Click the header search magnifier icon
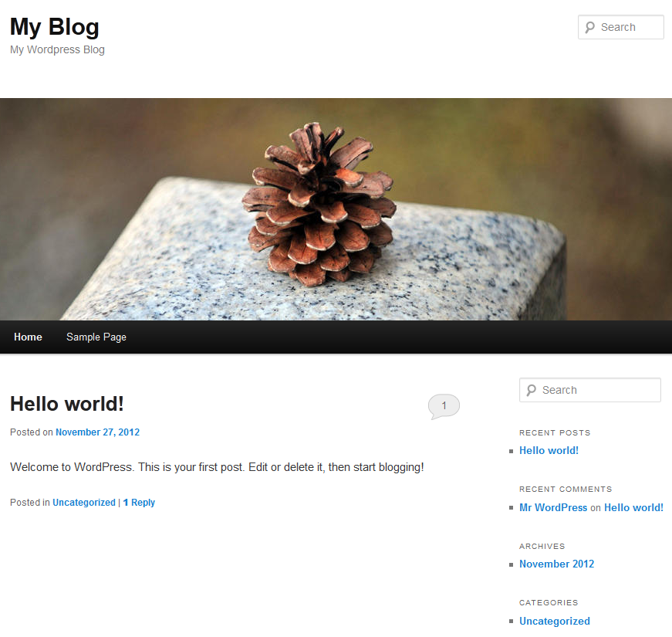This screenshot has height=637, width=672. pos(590,28)
